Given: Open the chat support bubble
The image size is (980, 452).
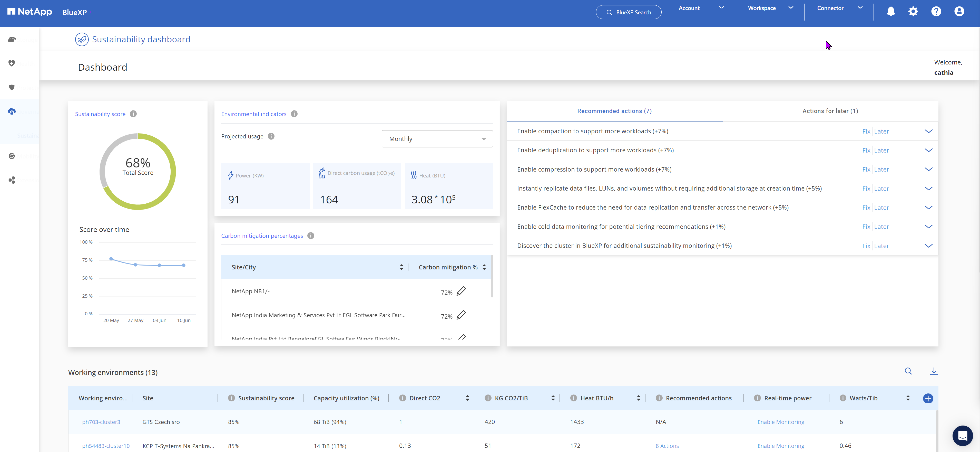Looking at the screenshot, I should click(x=963, y=436).
